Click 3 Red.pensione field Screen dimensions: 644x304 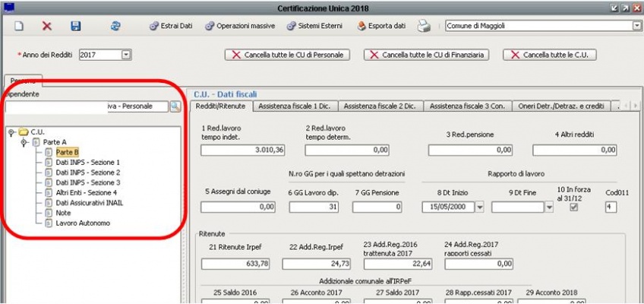(470, 150)
